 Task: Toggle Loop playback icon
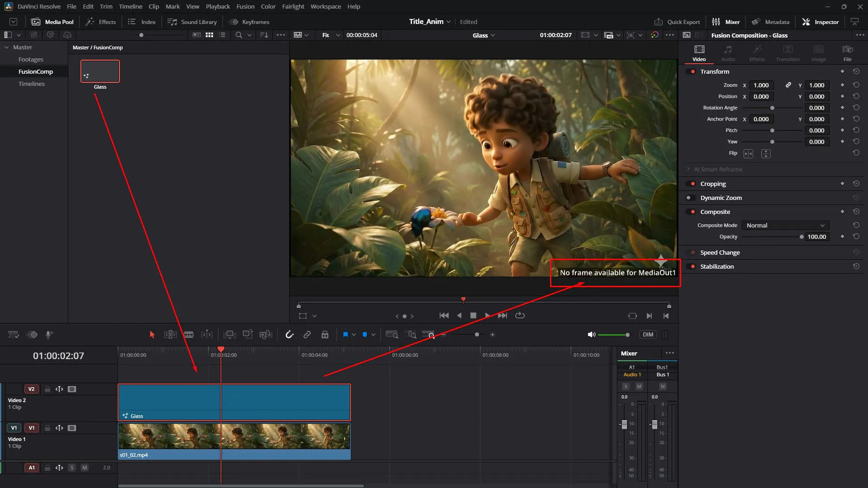(520, 316)
